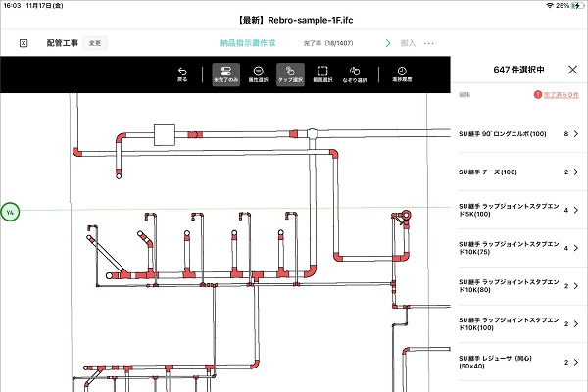This screenshot has height=392, width=588.
Task: Select the 属性選択 tool
Action: pyautogui.click(x=257, y=73)
